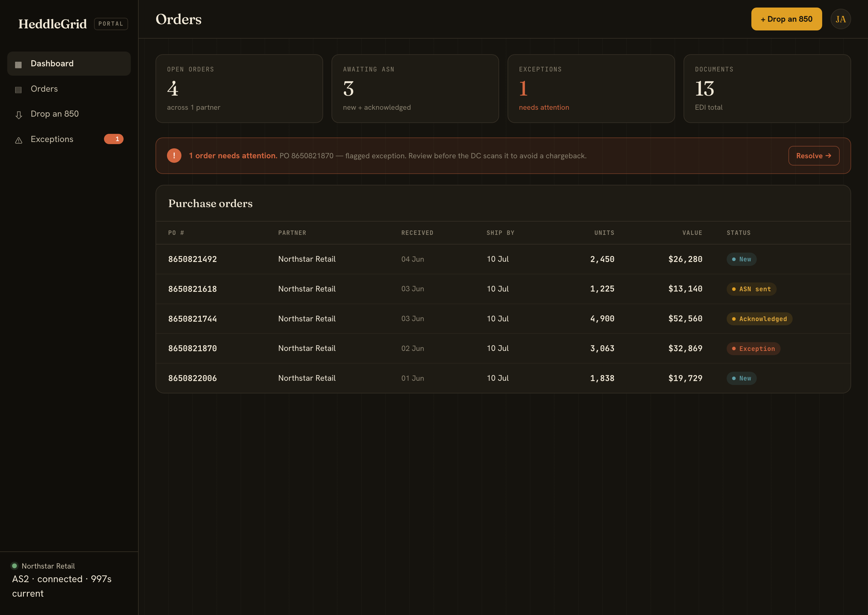Click the $26,280 value cell
The width and height of the screenshot is (868, 615).
685,259
